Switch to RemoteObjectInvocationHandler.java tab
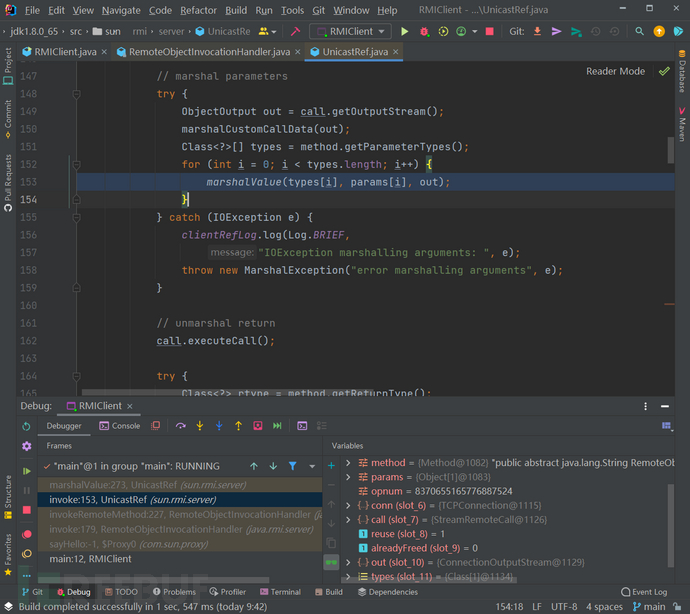This screenshot has width=690, height=614. [x=209, y=52]
